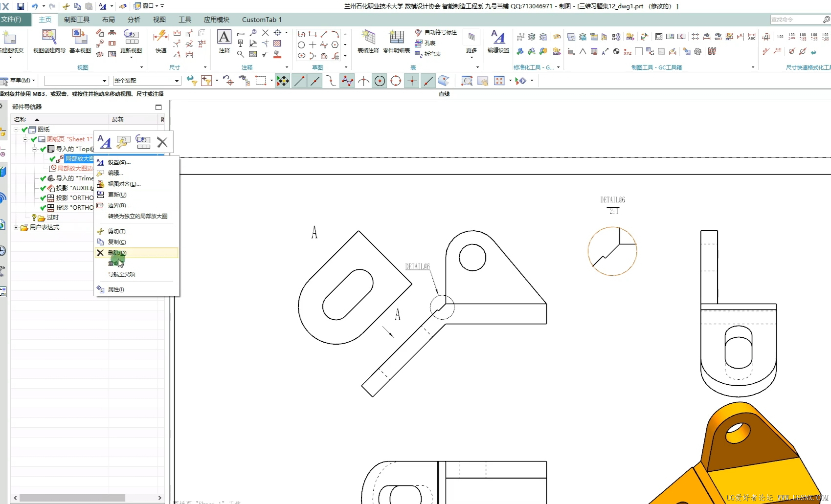Expand the 用户表达式 folder node

click(16, 227)
